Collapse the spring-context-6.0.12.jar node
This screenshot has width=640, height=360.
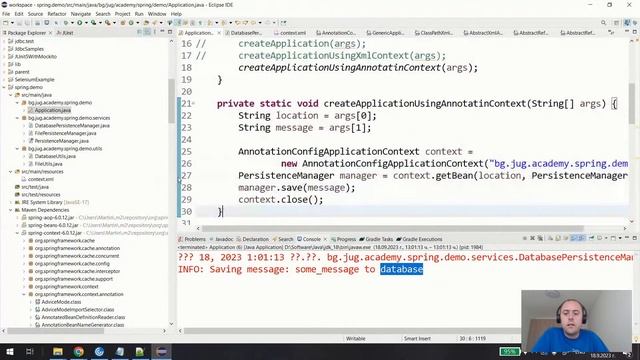[18, 233]
